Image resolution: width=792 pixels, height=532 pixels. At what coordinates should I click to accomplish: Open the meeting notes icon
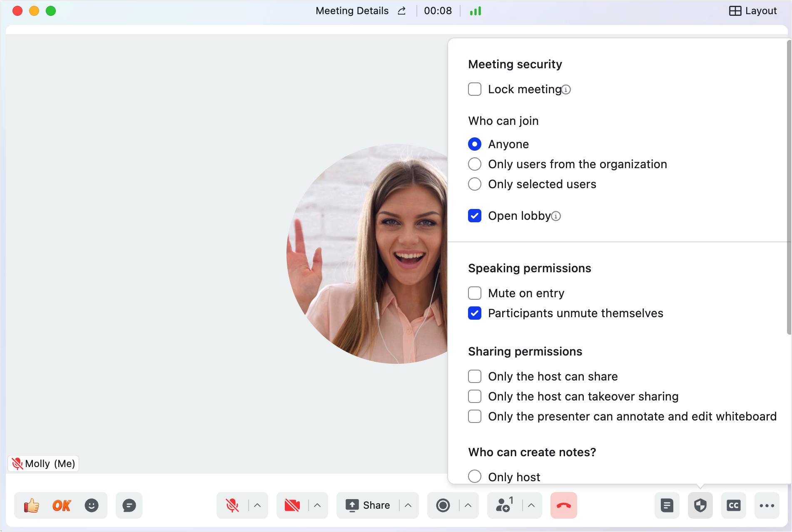(x=667, y=505)
